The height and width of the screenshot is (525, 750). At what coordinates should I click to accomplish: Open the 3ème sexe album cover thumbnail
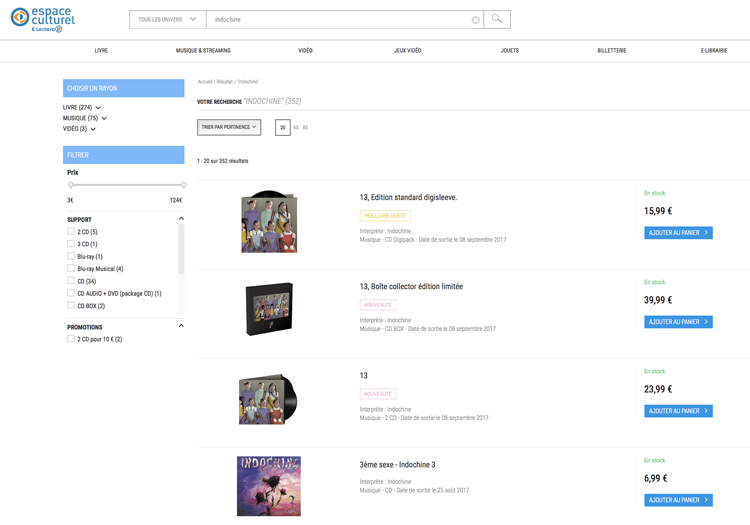[269, 486]
